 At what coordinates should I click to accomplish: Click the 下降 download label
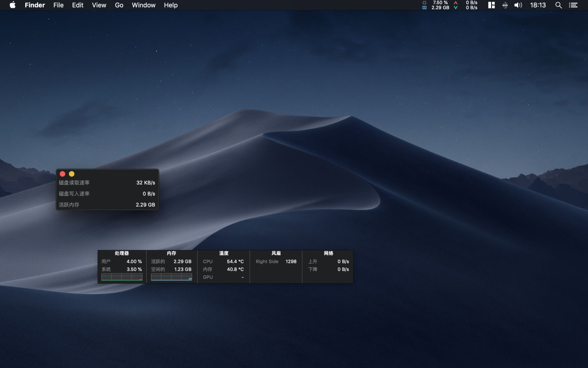coord(313,269)
